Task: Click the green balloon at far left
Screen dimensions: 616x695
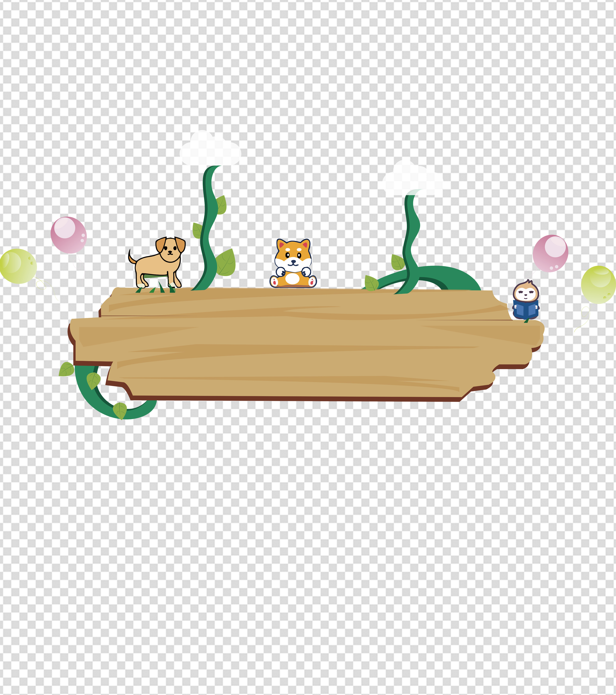Action: (18, 266)
